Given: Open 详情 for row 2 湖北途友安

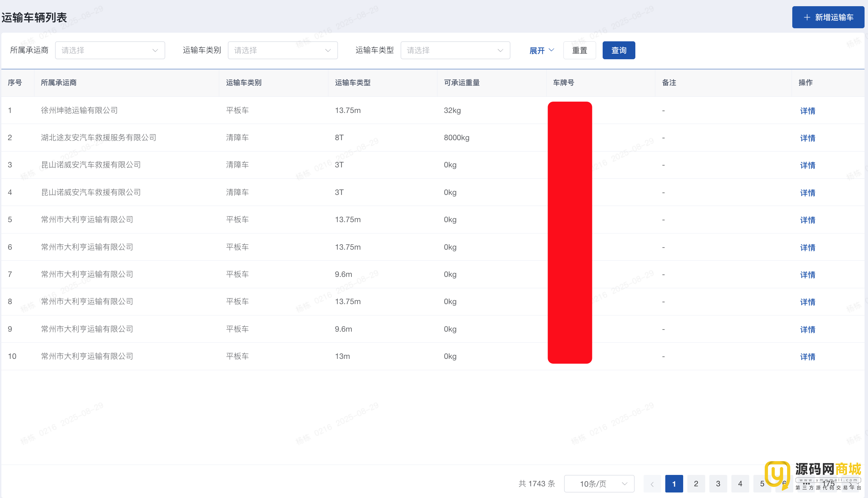Looking at the screenshot, I should 807,138.
